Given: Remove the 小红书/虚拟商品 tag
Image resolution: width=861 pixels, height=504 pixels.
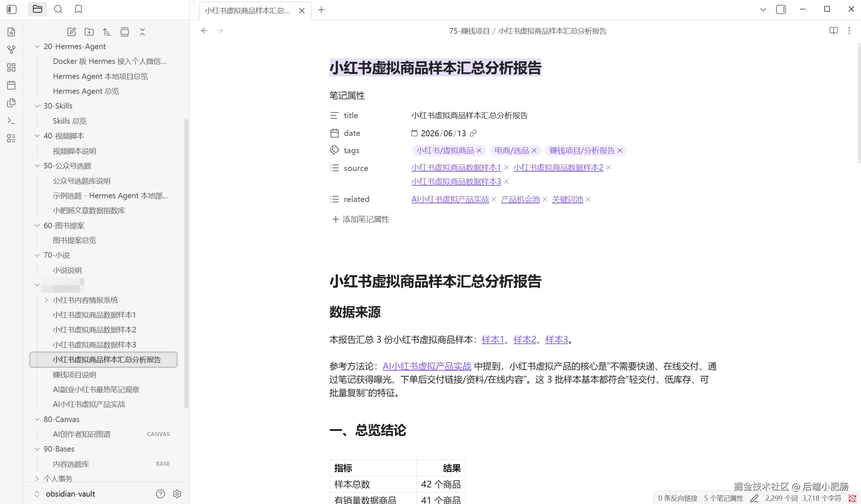Looking at the screenshot, I should tap(479, 151).
